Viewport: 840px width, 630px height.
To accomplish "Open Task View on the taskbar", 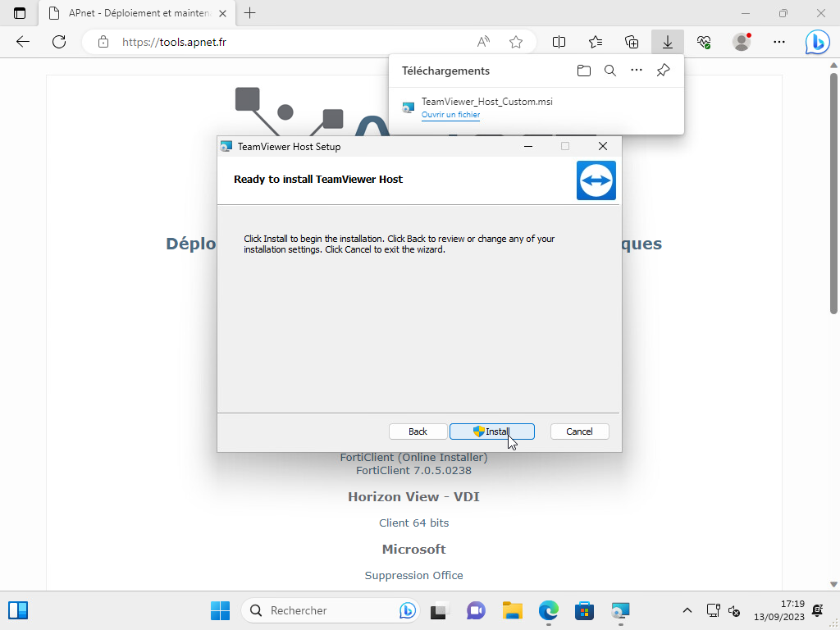I will coord(440,610).
